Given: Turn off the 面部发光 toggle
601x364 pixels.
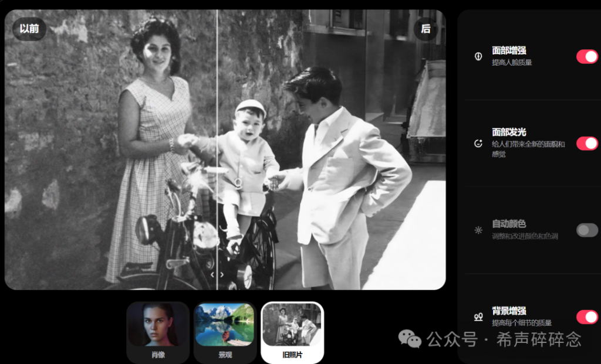Looking at the screenshot, I should point(587,144).
